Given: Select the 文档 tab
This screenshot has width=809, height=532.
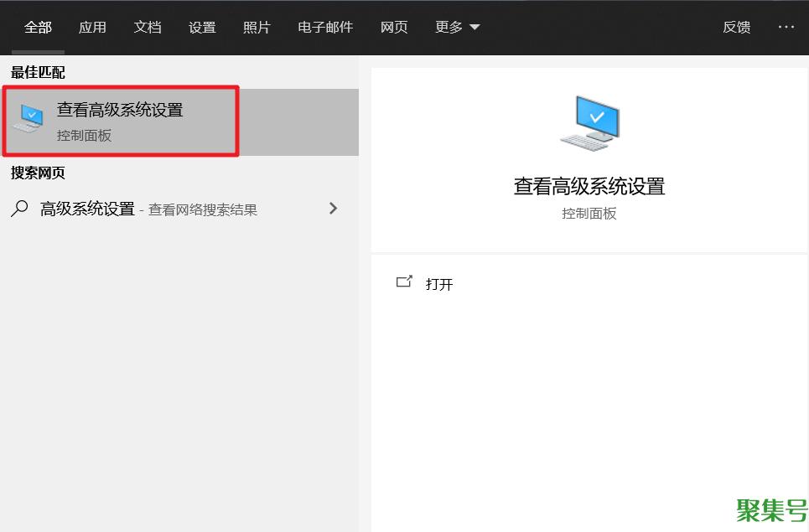Looking at the screenshot, I should [x=148, y=28].
